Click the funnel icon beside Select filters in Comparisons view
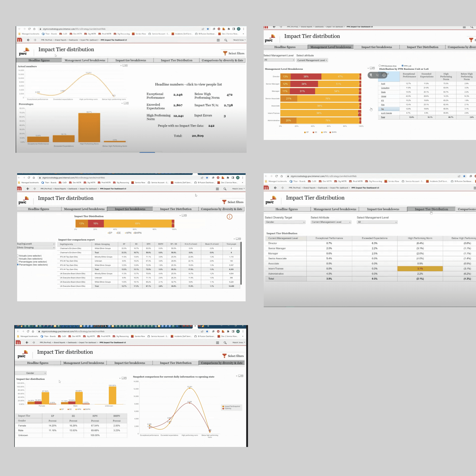 (224, 356)
